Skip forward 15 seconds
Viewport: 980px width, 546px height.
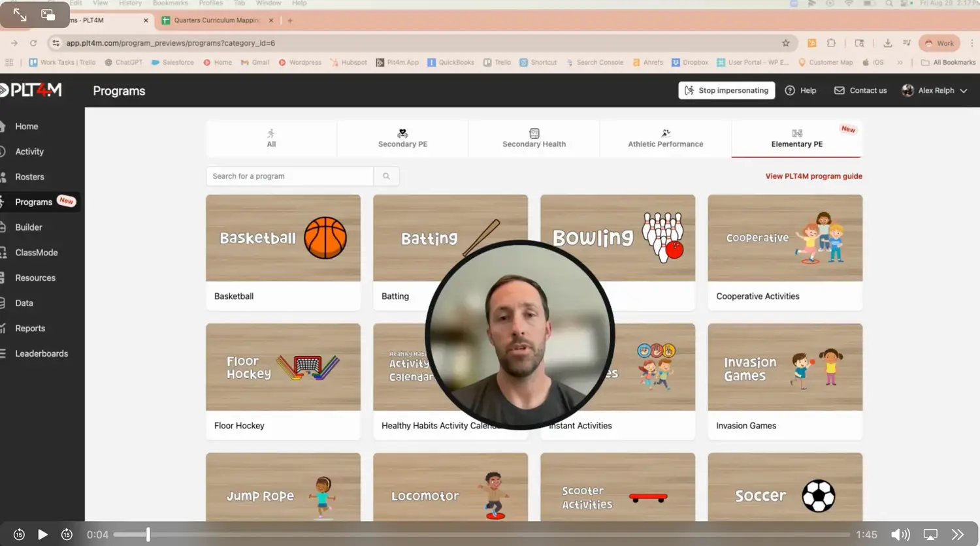[67, 534]
